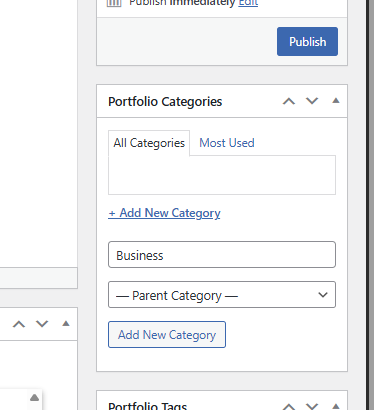This screenshot has width=374, height=410.
Task: Move Portfolio Tags panel up
Action: (x=289, y=407)
